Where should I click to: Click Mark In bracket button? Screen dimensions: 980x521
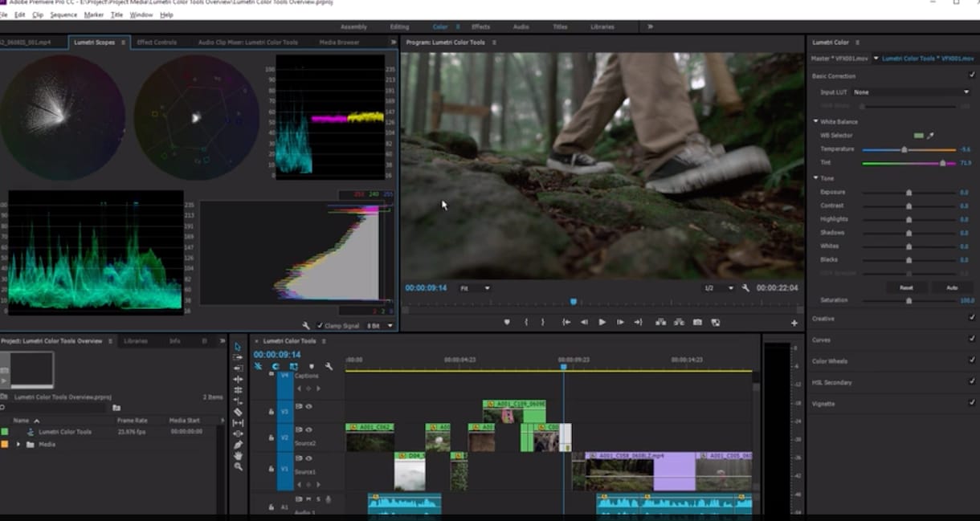pyautogui.click(x=526, y=322)
